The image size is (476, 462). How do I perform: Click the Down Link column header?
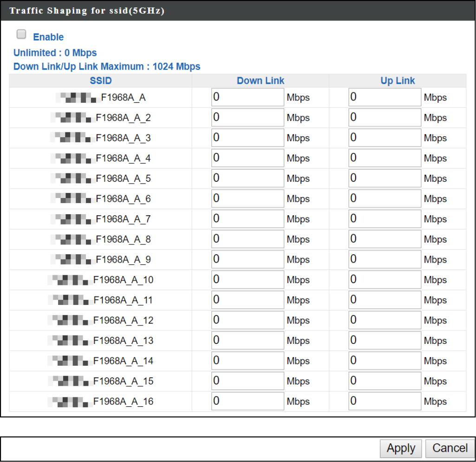pos(261,80)
